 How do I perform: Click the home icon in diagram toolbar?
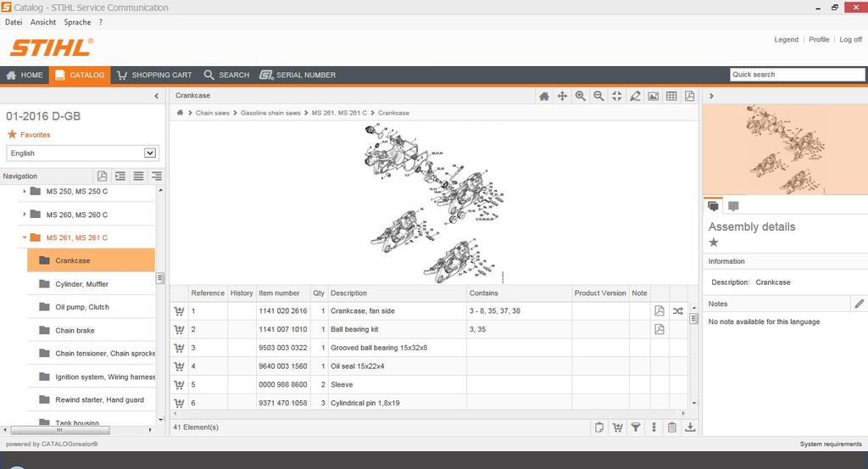click(x=544, y=97)
